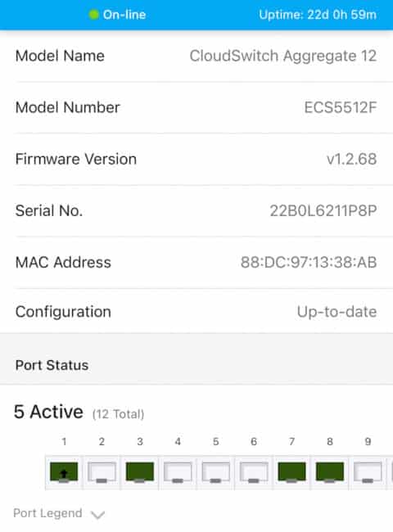Click the v1.2.68 firmware version value
Image resolution: width=393 pixels, height=532 pixels.
click(351, 159)
